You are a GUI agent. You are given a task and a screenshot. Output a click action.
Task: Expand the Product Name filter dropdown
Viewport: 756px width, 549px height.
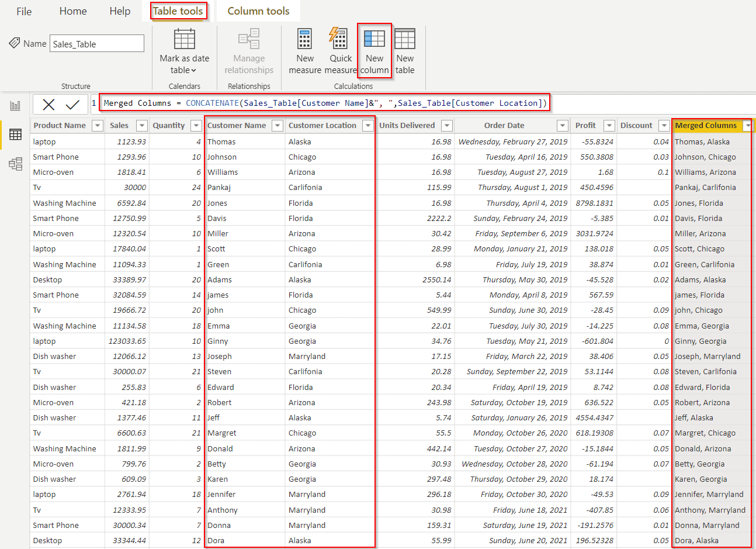97,125
